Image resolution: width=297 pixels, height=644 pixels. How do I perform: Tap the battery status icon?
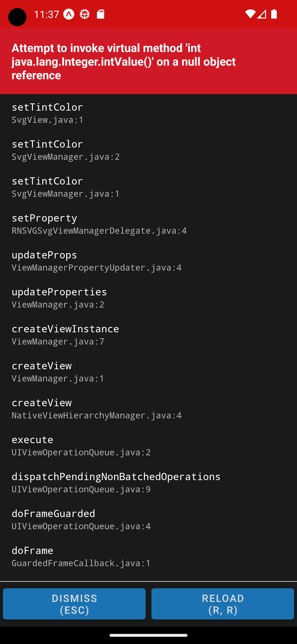tap(274, 14)
